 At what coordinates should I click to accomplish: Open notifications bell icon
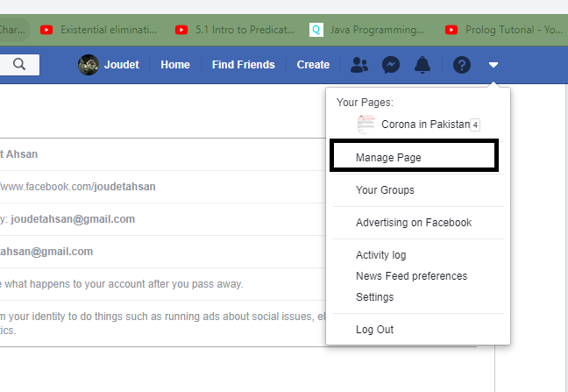pos(422,65)
